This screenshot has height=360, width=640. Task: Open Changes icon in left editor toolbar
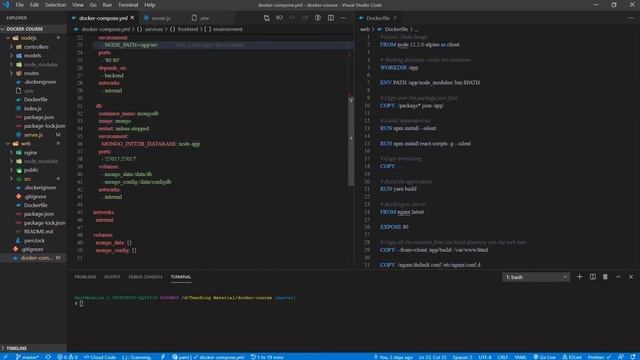(267, 18)
